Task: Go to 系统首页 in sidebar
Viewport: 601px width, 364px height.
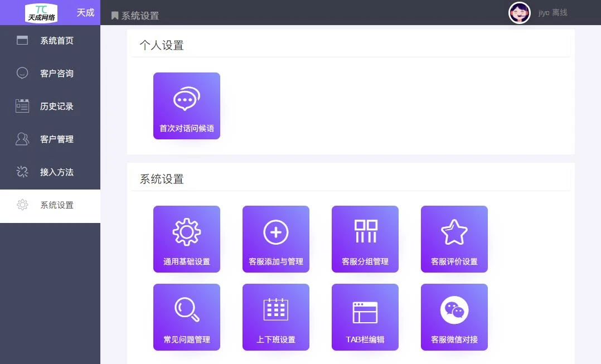Action: tap(50, 41)
